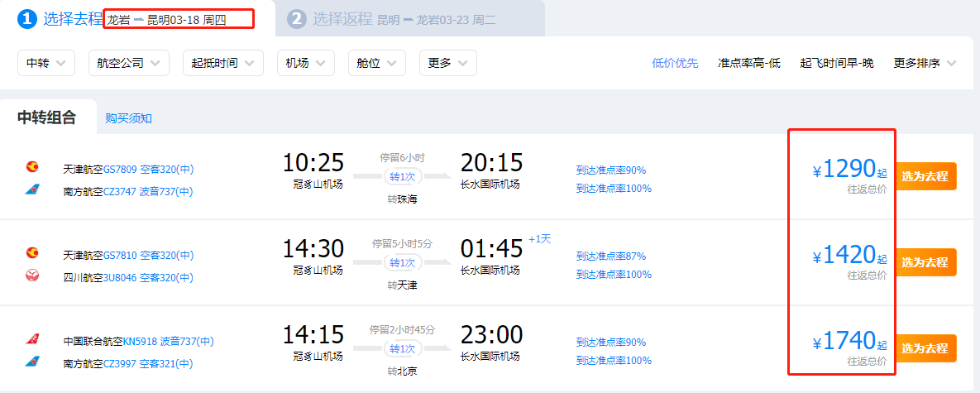Click 停留6小时 layover text
The width and height of the screenshot is (980, 393).
click(403, 158)
